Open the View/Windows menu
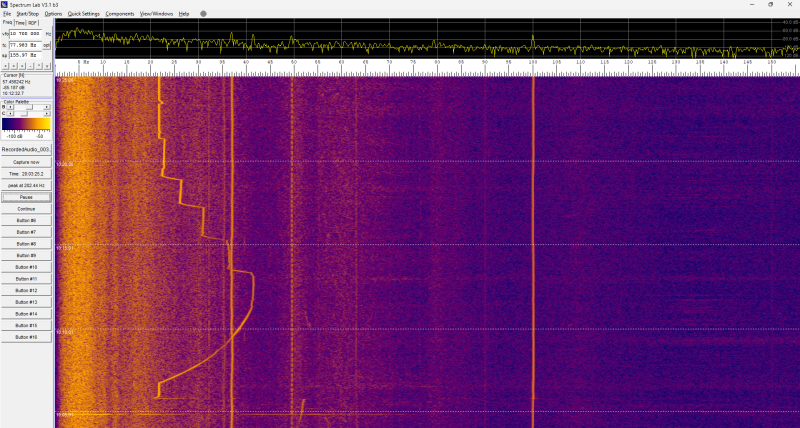Image resolution: width=800 pixels, height=428 pixels. (x=157, y=14)
